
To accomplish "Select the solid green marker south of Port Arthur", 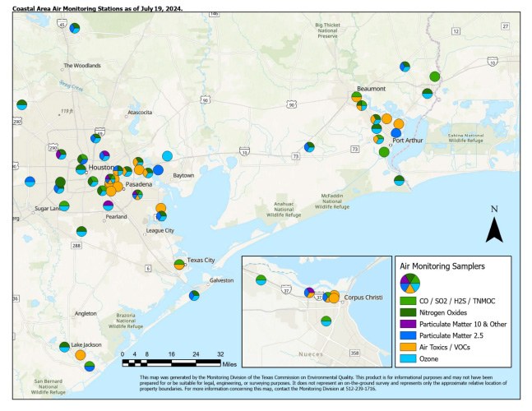I will point(383,152).
